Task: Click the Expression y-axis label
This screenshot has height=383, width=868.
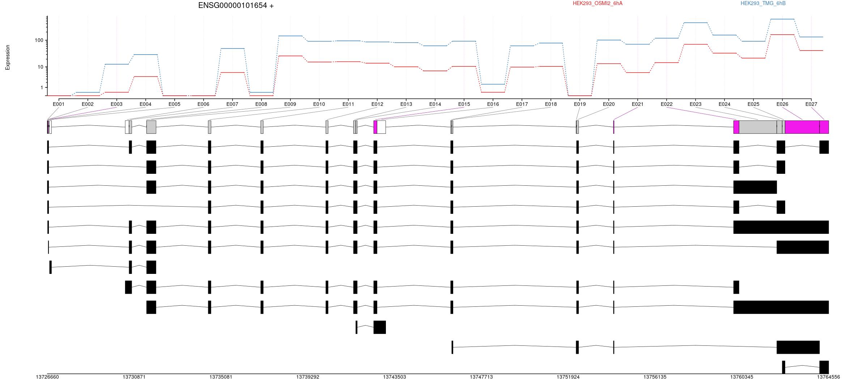Action: [x=8, y=57]
